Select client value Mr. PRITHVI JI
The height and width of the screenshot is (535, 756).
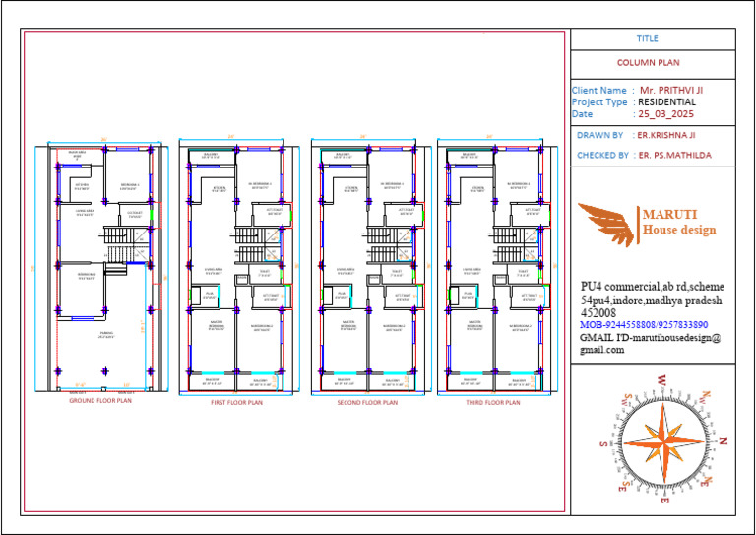[x=671, y=91]
